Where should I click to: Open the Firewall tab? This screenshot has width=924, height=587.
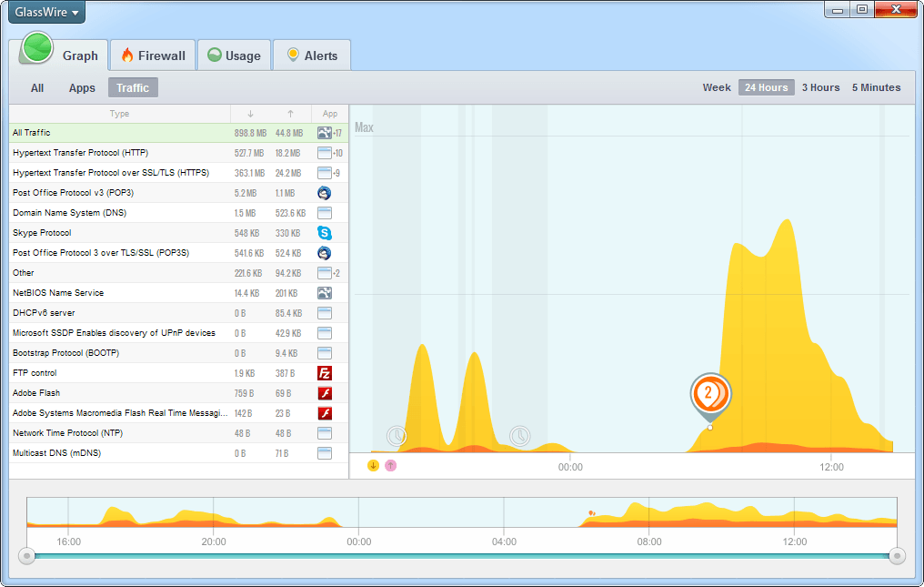point(153,56)
